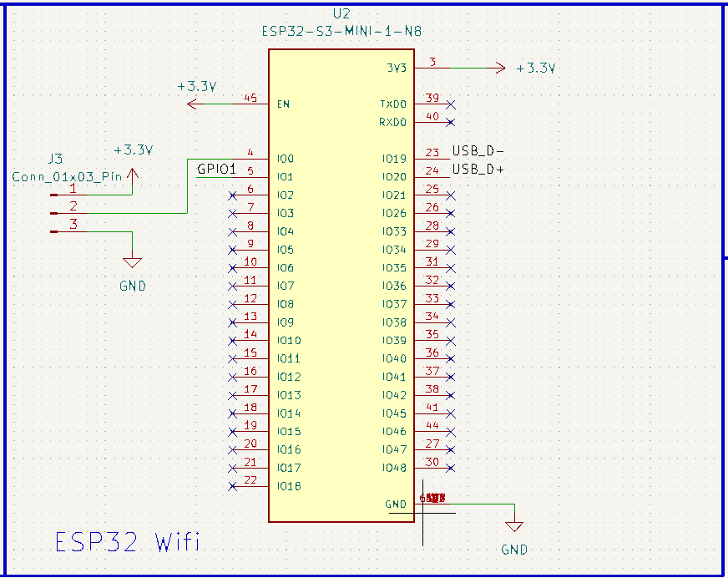Click the no-connect flag on TXD0 pin 39

pos(451,104)
